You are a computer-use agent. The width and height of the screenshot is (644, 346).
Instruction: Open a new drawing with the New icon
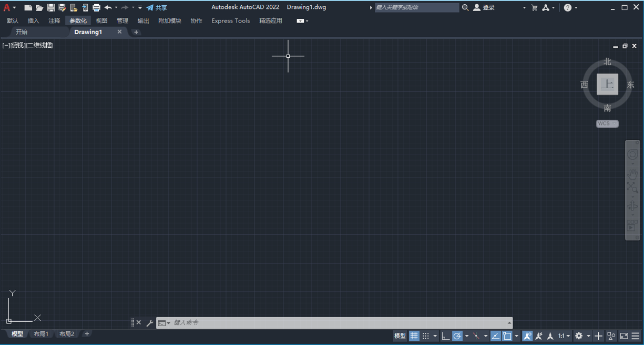(28, 7)
